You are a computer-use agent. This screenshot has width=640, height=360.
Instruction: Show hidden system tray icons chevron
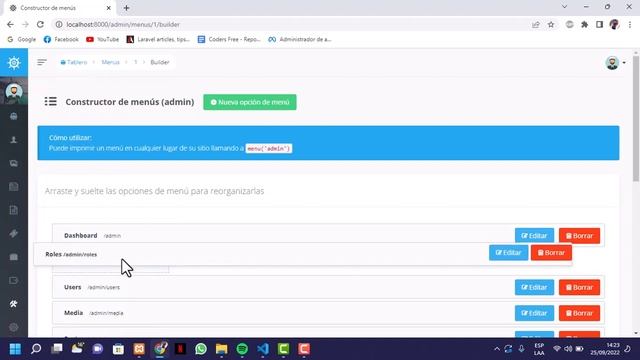[497, 349]
